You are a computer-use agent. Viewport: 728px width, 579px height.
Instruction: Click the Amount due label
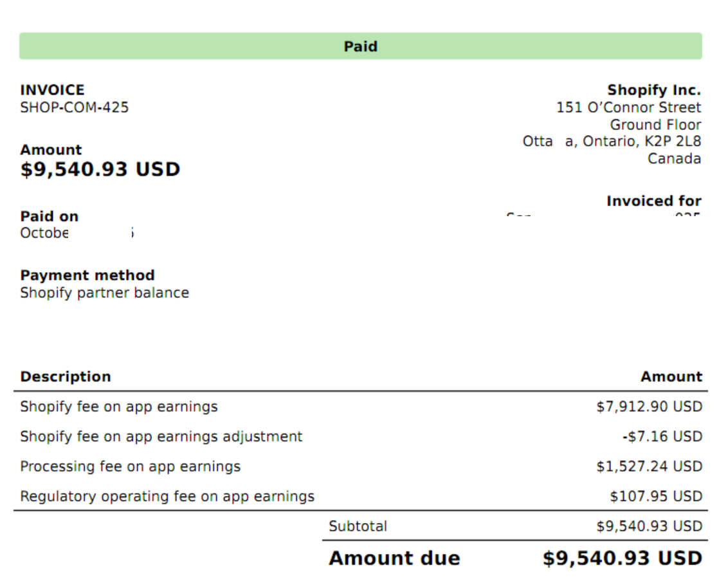[394, 558]
